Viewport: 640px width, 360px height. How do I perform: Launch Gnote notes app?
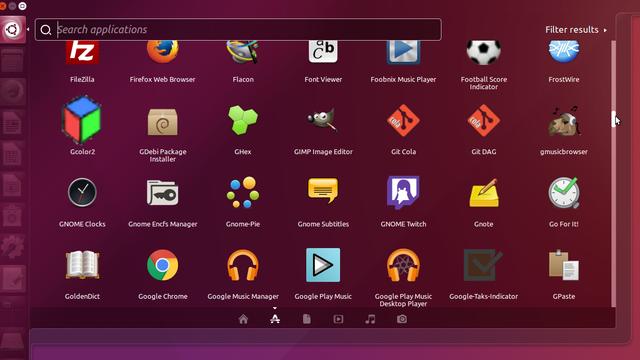coord(484,193)
